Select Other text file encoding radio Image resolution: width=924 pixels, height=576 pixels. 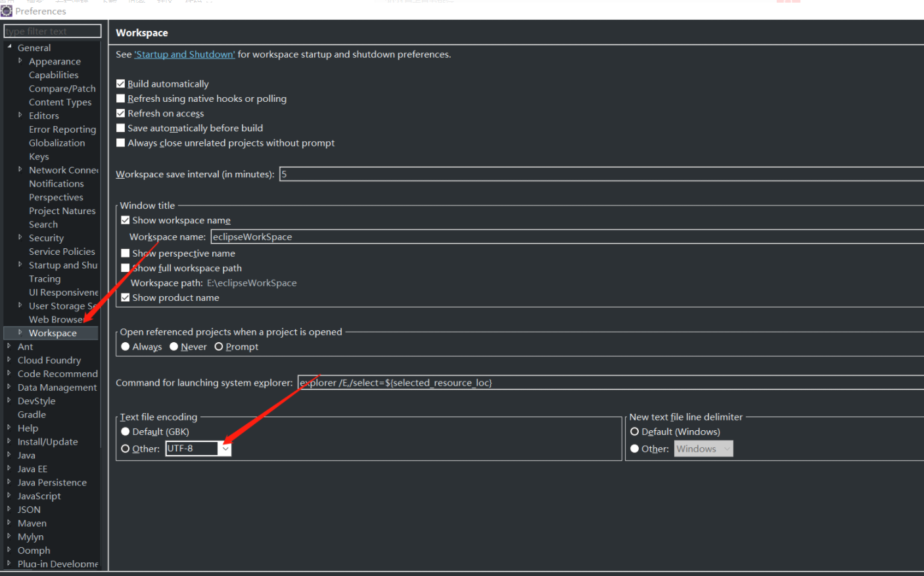tap(125, 449)
